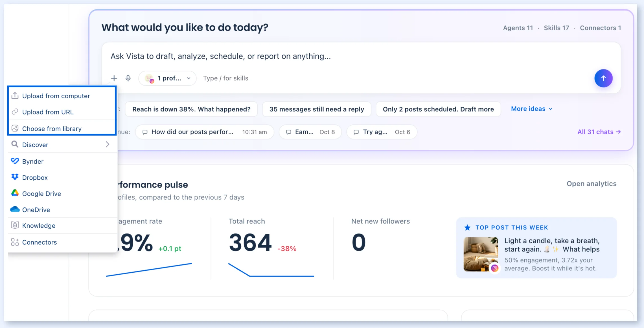
Task: Click the Upload from URL link icon
Action: (15, 112)
